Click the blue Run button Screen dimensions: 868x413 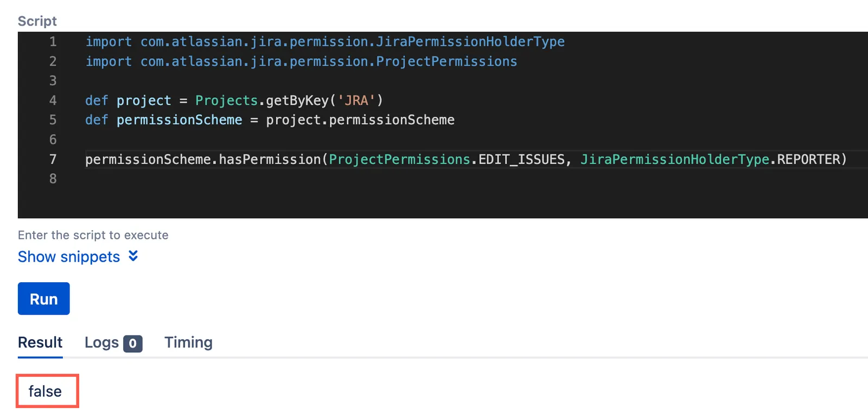[43, 298]
